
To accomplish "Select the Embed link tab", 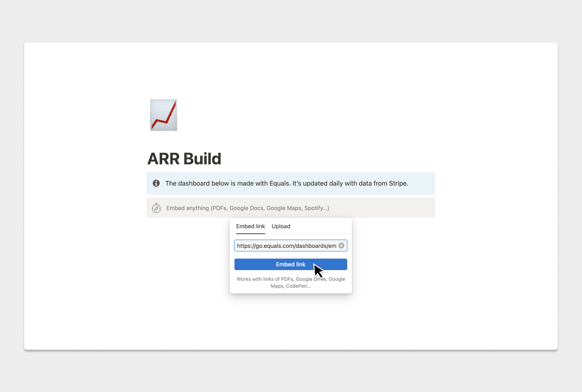I will pyautogui.click(x=250, y=226).
